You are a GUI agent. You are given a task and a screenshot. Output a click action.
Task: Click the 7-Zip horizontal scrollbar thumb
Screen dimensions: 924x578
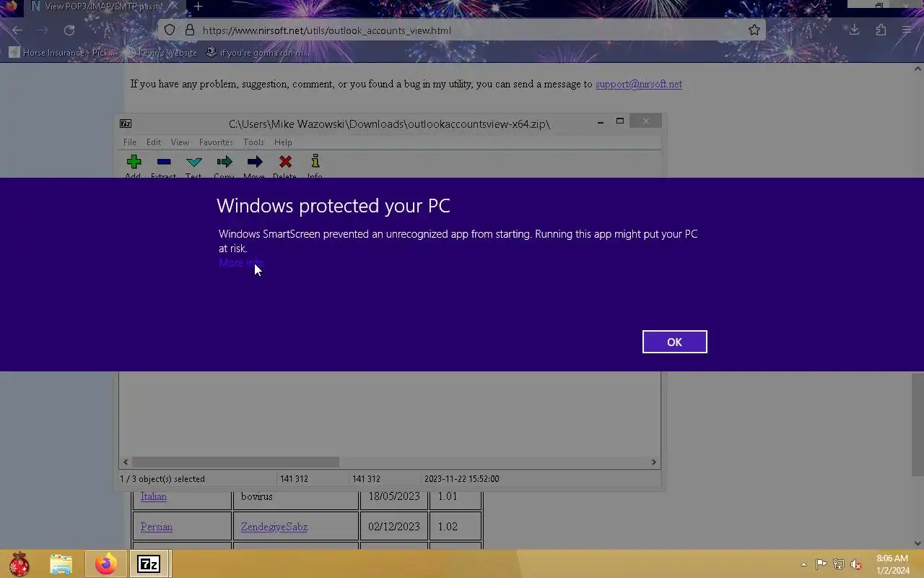click(x=235, y=462)
